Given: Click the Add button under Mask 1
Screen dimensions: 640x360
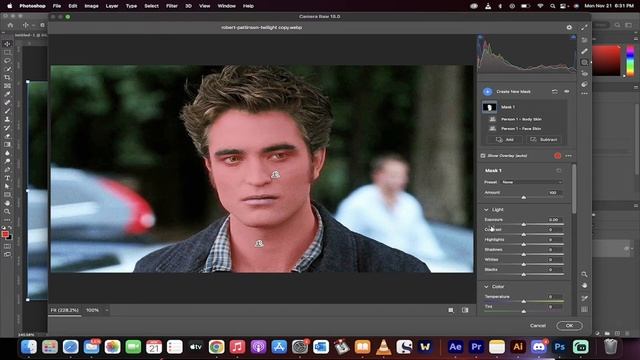Looking at the screenshot, I should 505,140.
